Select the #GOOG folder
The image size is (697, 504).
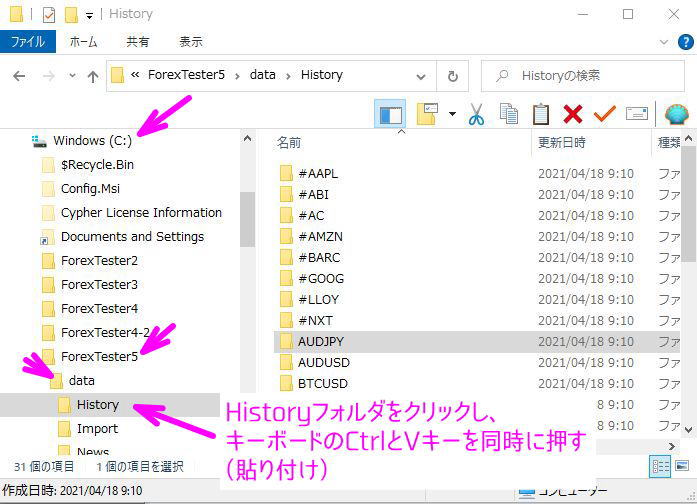(x=320, y=279)
